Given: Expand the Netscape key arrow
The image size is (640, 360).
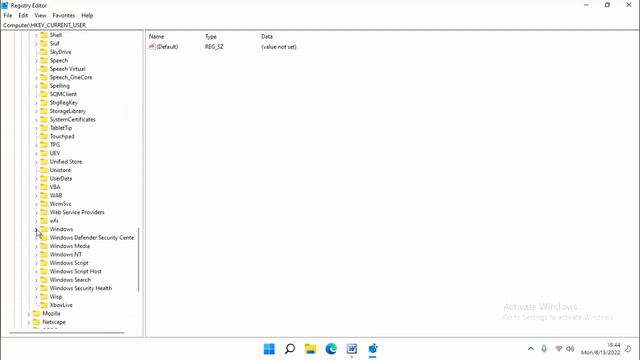Looking at the screenshot, I should pos(29,322).
